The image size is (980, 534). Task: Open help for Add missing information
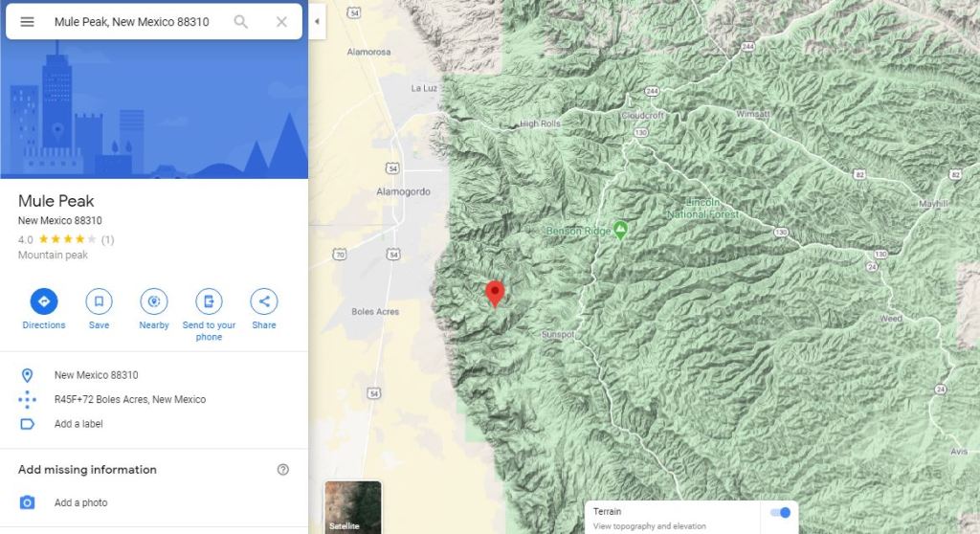[283, 470]
